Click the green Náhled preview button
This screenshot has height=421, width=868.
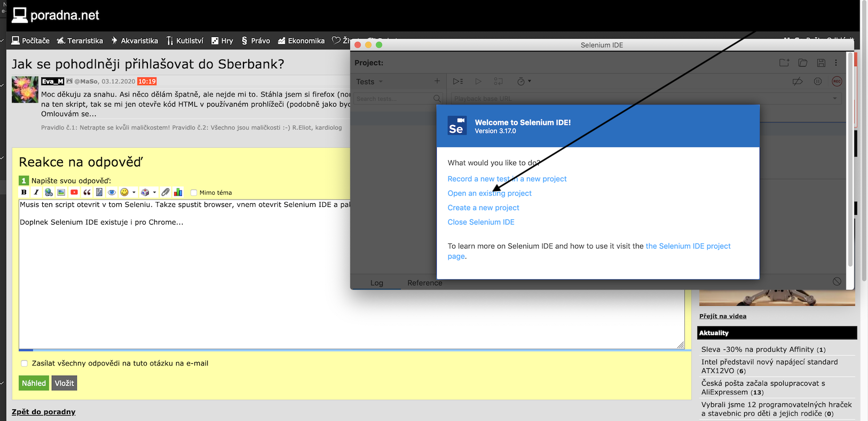pyautogui.click(x=34, y=383)
